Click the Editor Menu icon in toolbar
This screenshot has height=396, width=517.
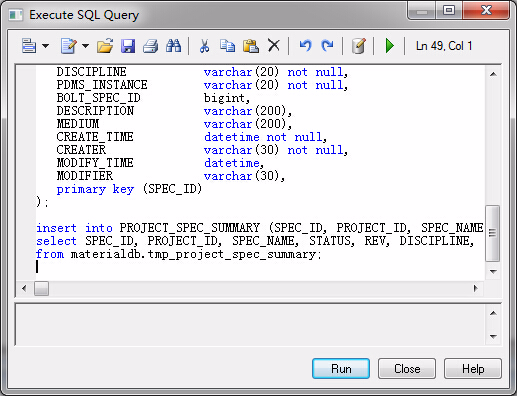(29, 46)
